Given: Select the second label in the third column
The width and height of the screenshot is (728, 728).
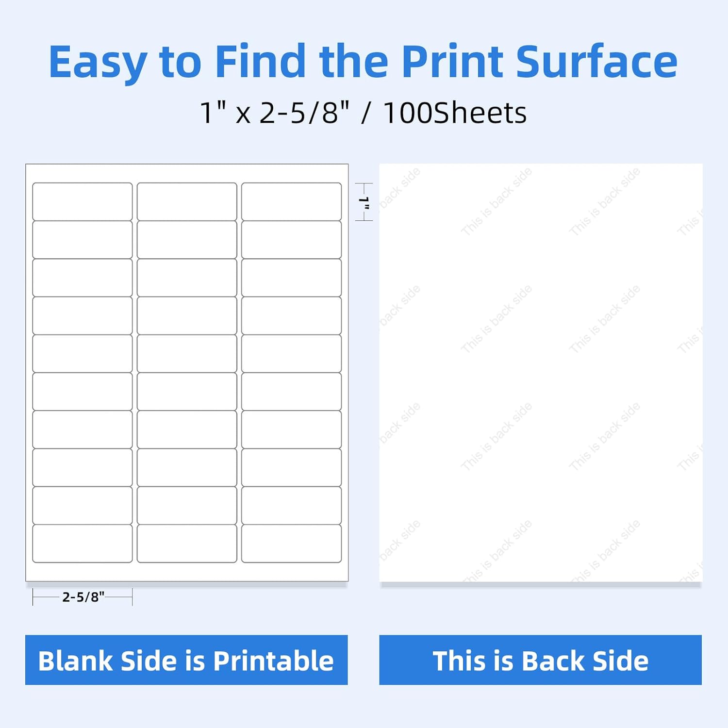Looking at the screenshot, I should pos(291,240).
